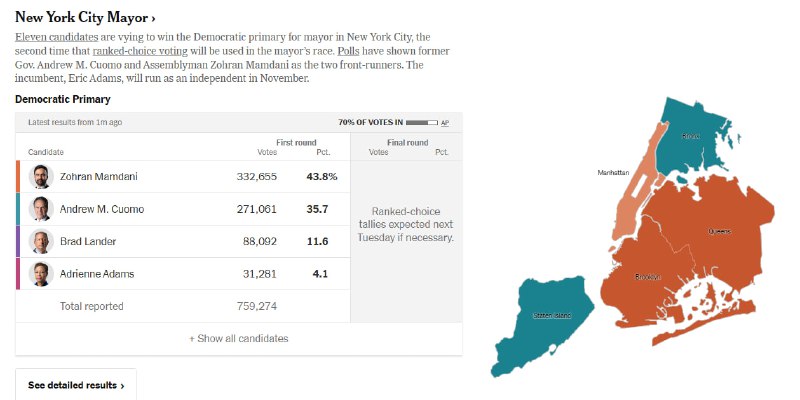Click Brad Lander's candidate photo
This screenshot has width=800, height=400.
click(x=41, y=241)
